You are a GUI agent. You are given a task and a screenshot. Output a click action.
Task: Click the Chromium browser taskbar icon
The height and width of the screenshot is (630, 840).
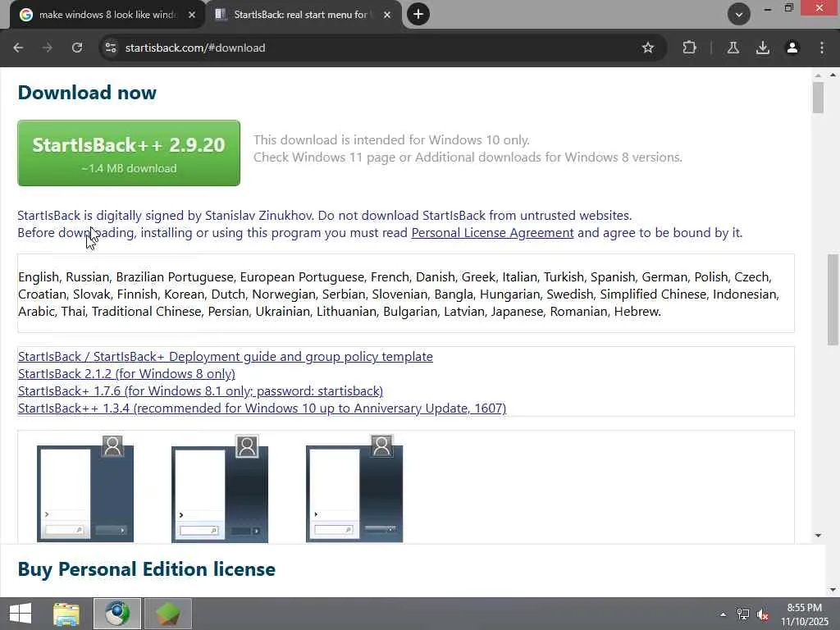[117, 614]
